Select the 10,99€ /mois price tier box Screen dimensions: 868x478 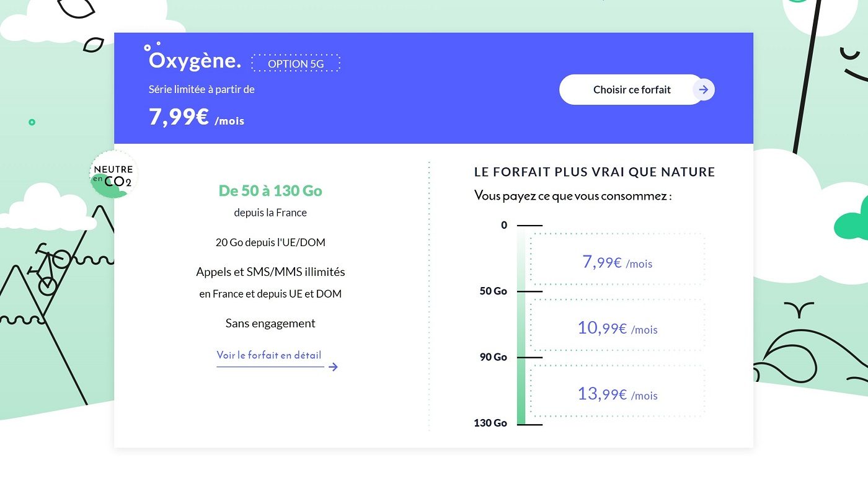point(618,325)
